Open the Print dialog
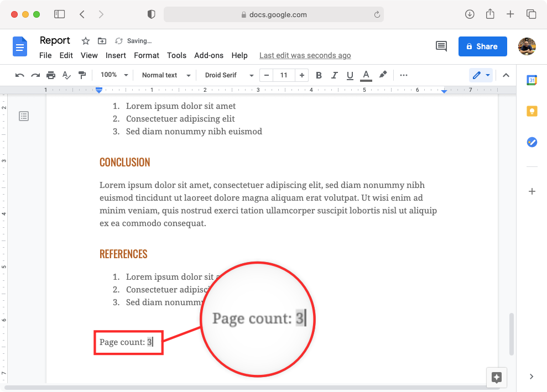The width and height of the screenshot is (547, 392). coord(50,75)
